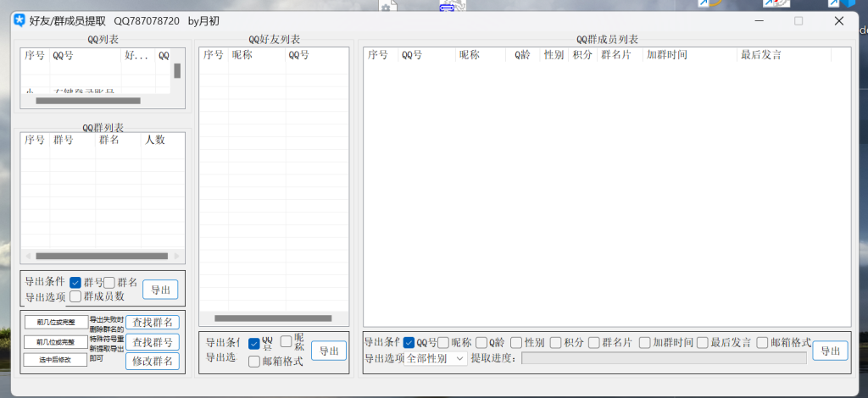Viewport: 868px width, 398px height.
Task: Click the 查找群号 button
Action: click(153, 341)
